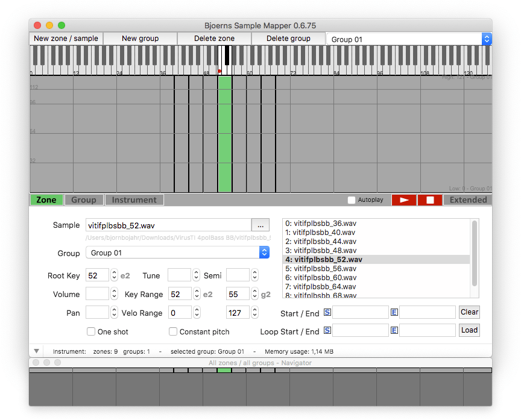Click the Delete group button

288,39
